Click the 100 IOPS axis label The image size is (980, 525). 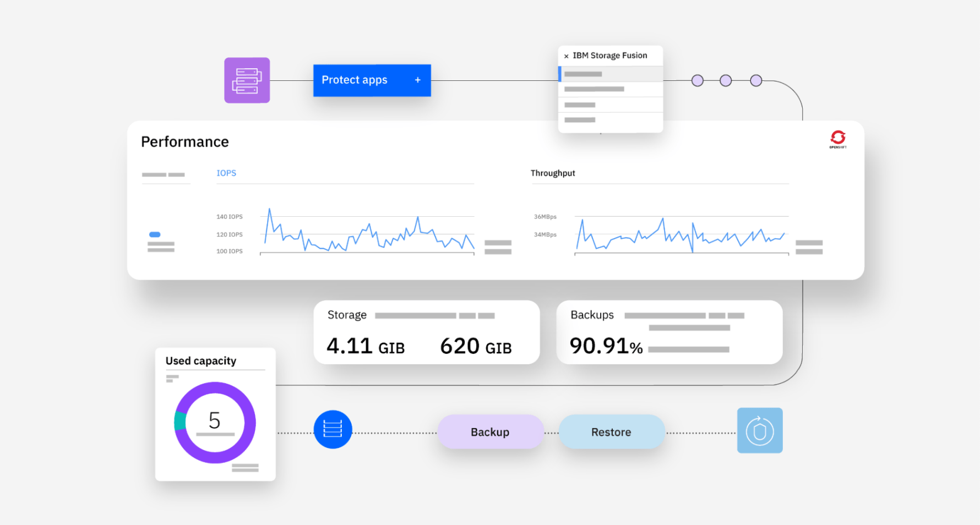click(230, 251)
